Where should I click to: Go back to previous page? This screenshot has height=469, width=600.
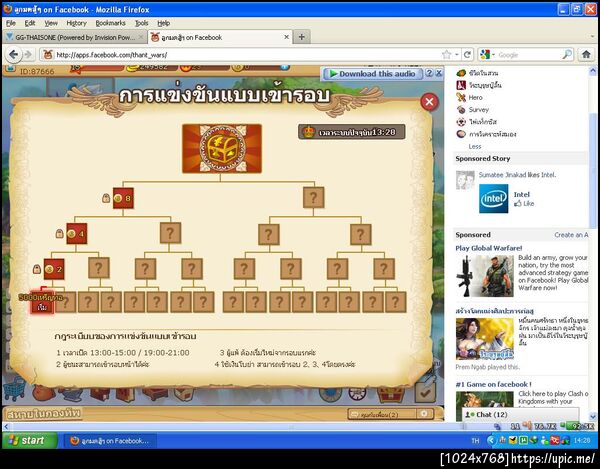[14, 55]
